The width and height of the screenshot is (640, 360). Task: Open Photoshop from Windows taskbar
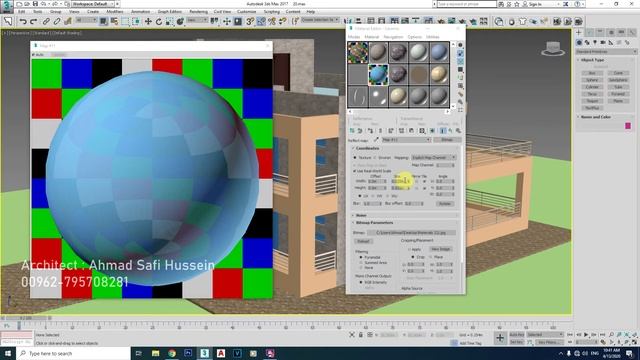(x=188, y=353)
